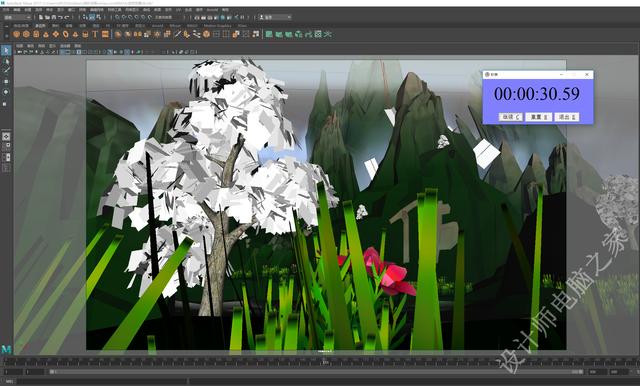Toggle Make Live surface magnet

click(x=150, y=17)
